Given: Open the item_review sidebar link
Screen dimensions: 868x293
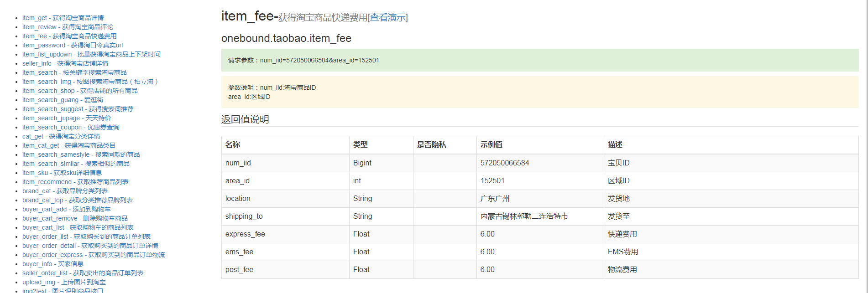Looking at the screenshot, I should point(68,27).
